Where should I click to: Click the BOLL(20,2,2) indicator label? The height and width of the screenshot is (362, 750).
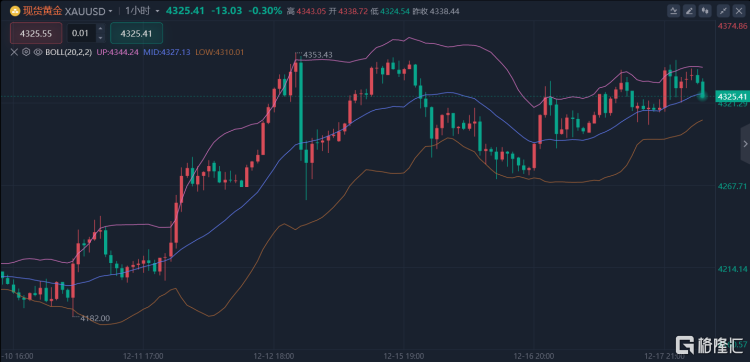tap(69, 52)
